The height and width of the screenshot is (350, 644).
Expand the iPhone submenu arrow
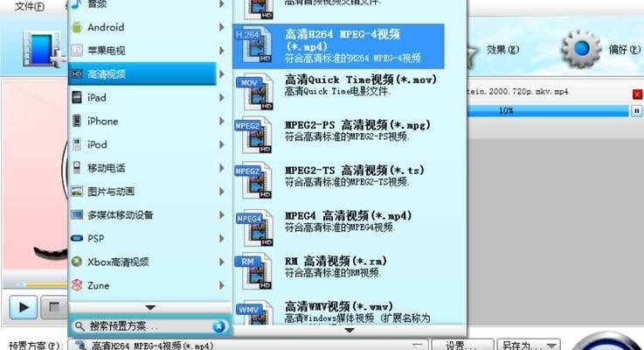point(221,121)
